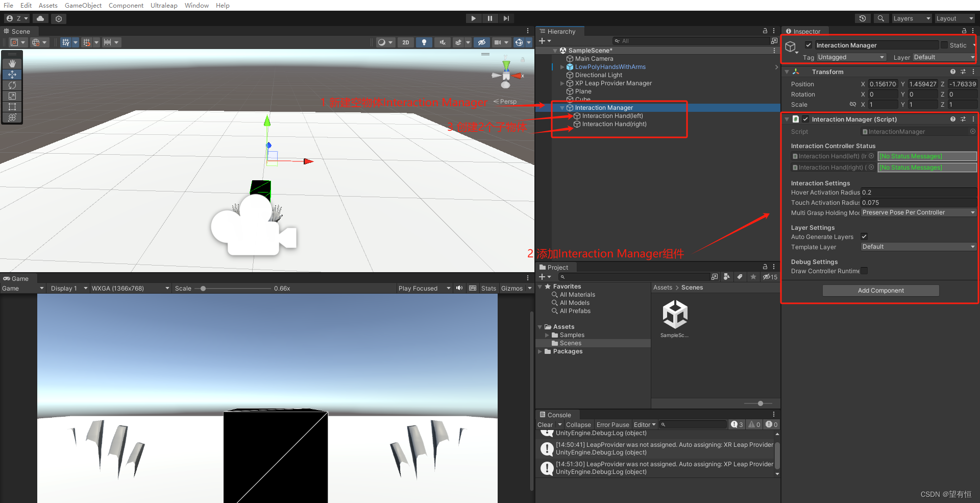Viewport: 980px width, 503px height.
Task: Click the global search magnifier icon
Action: [x=880, y=18]
